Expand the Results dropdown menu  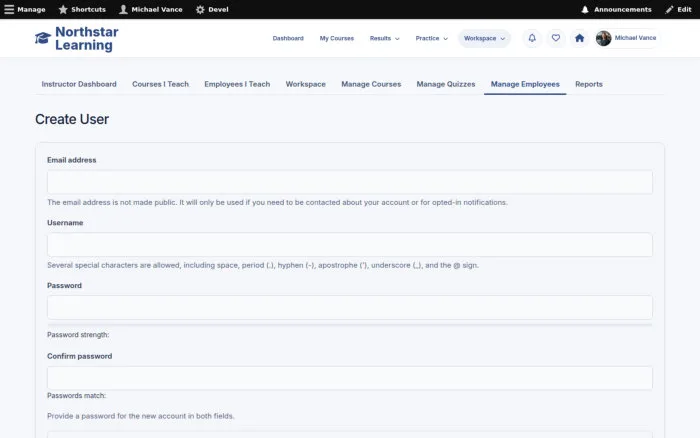pos(384,38)
